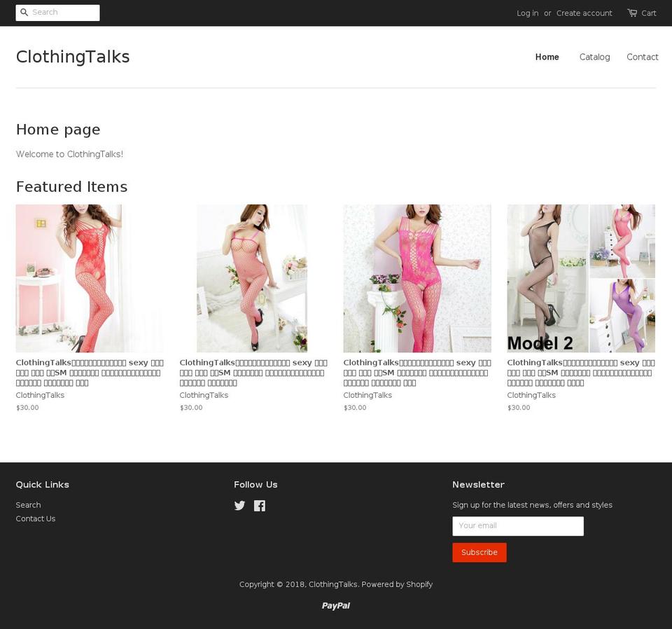The width and height of the screenshot is (672, 629).
Task: Open the Contact menu item
Action: [642, 57]
